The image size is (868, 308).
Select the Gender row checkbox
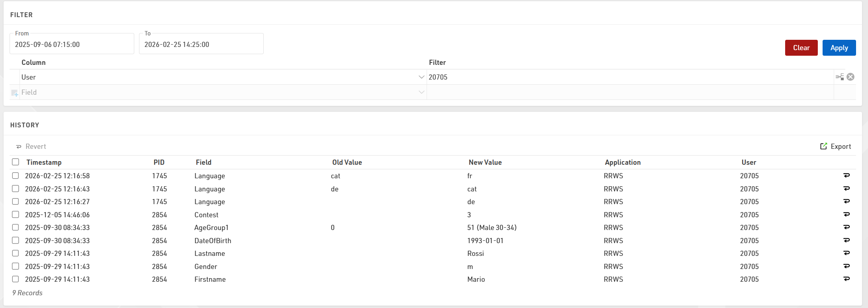tap(16, 266)
